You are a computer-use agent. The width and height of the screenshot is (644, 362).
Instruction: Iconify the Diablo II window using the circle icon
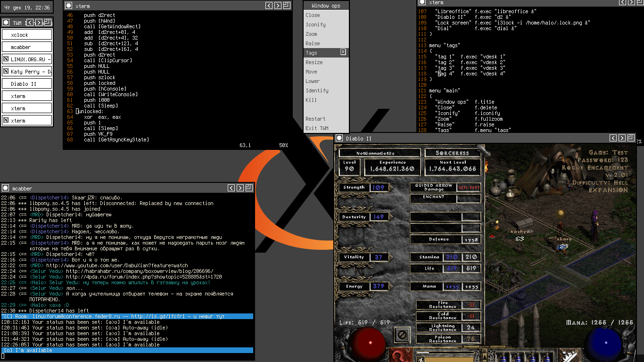click(x=339, y=138)
